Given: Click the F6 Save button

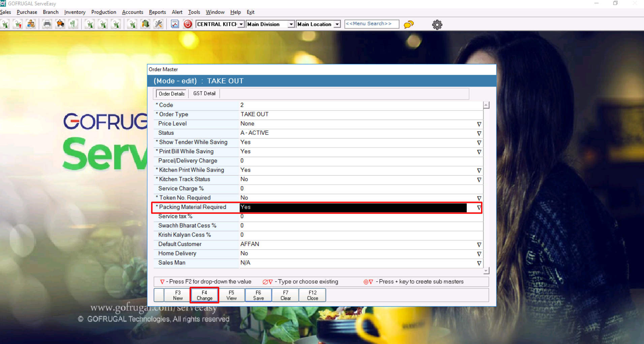Looking at the screenshot, I should coord(258,295).
